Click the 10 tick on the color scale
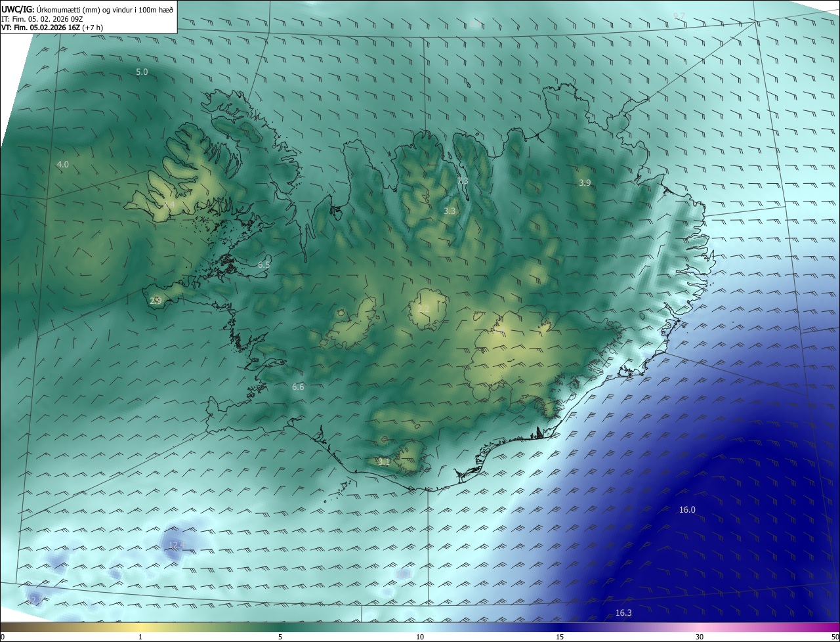This screenshot has height=642, width=840. coord(420,637)
